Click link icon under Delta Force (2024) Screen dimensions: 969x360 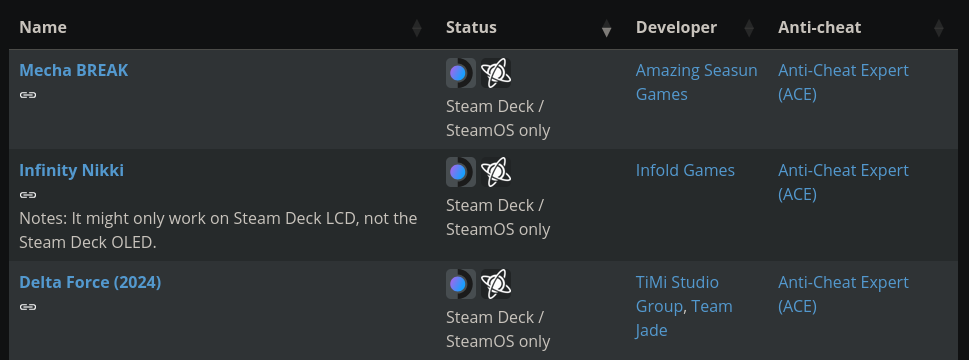coord(28,307)
